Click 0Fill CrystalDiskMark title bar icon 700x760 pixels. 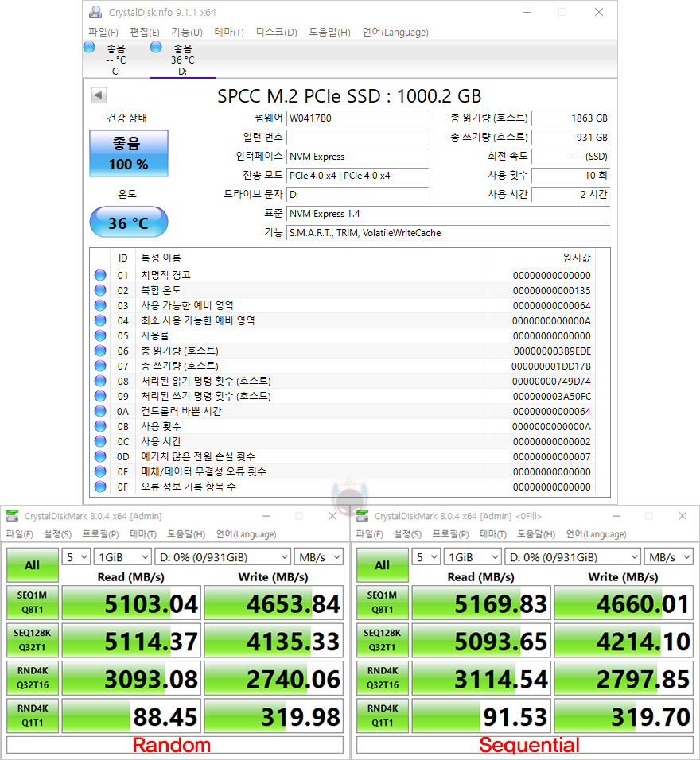(363, 516)
